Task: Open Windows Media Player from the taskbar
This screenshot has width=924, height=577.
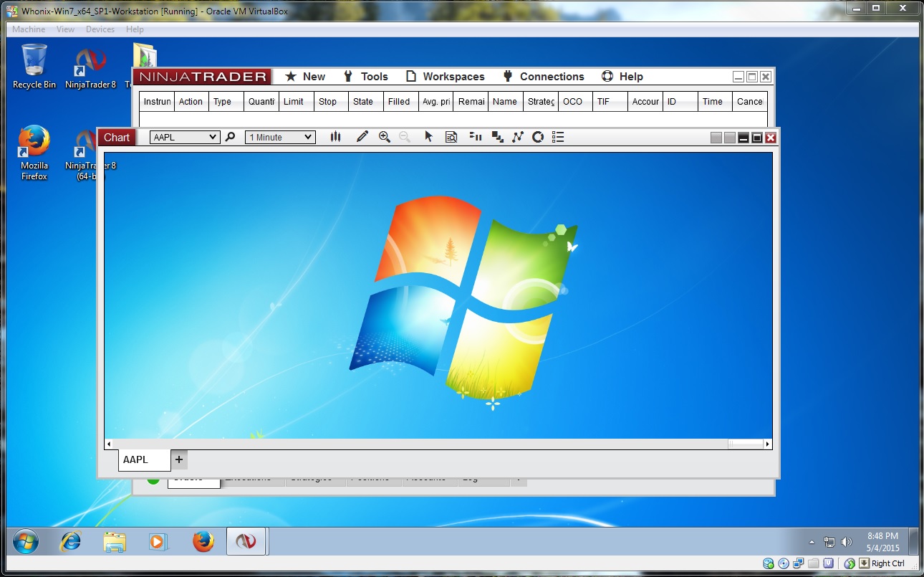Action: click(x=158, y=542)
